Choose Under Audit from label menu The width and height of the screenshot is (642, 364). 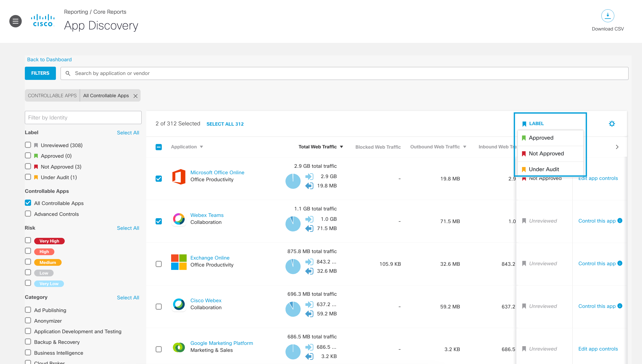click(x=550, y=169)
